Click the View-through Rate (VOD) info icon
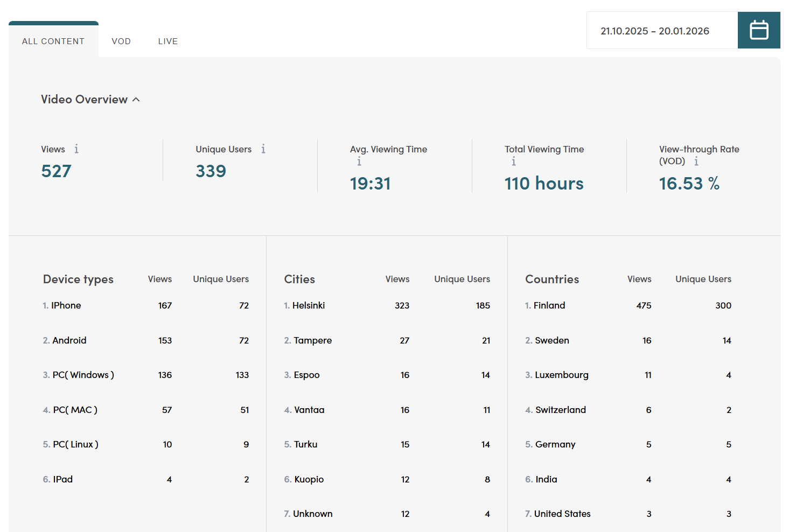Screen dimensions: 789x532 697,161
